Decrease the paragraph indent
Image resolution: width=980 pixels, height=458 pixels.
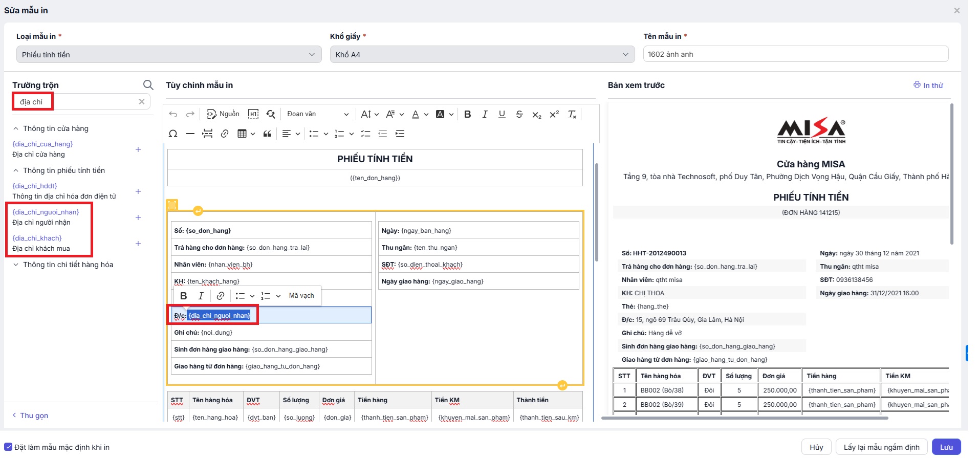[383, 134]
